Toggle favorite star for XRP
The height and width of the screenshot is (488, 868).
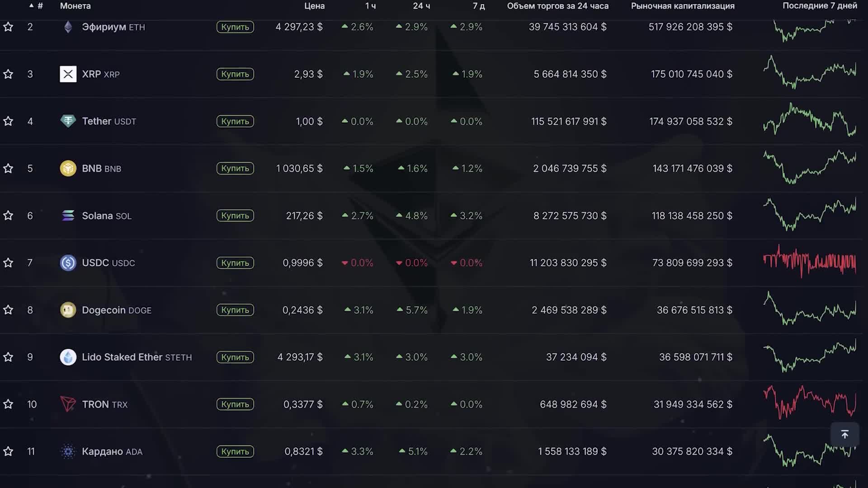(8, 74)
